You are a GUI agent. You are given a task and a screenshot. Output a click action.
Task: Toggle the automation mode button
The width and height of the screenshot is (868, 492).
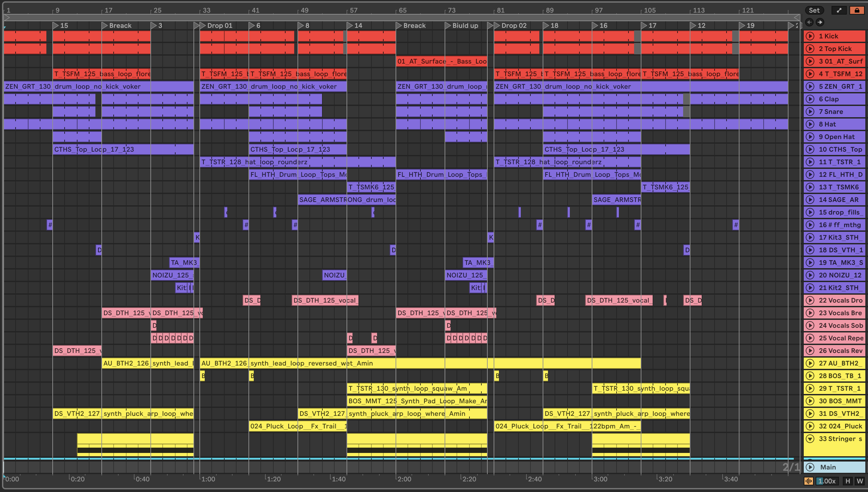[839, 10]
